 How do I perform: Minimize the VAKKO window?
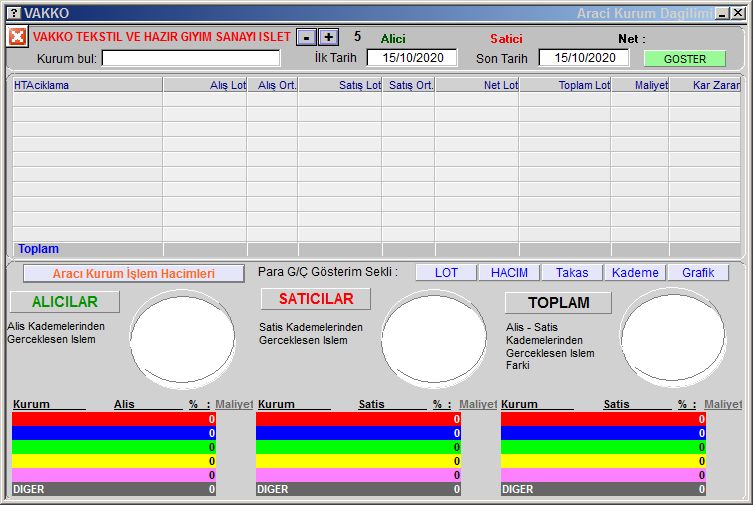(x=722, y=13)
